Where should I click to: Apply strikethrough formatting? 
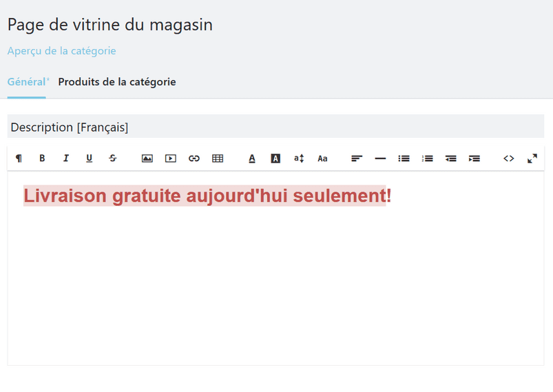click(113, 158)
